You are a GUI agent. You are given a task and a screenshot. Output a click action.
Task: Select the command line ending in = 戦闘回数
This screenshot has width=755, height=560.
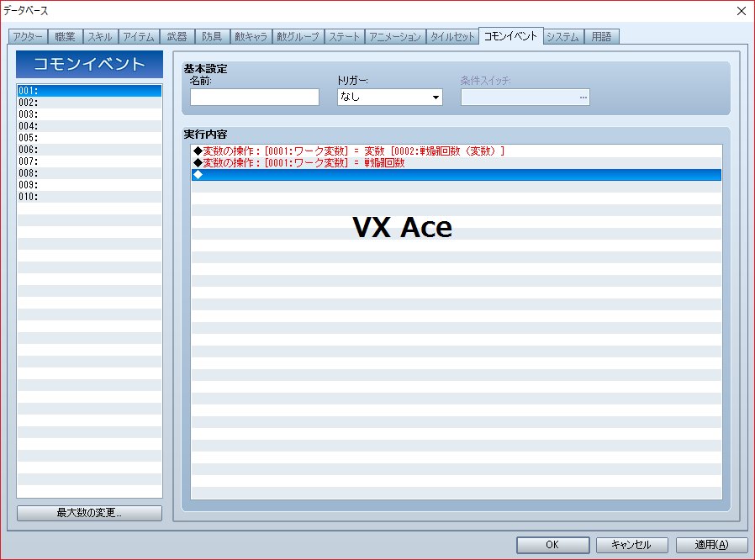[457, 163]
